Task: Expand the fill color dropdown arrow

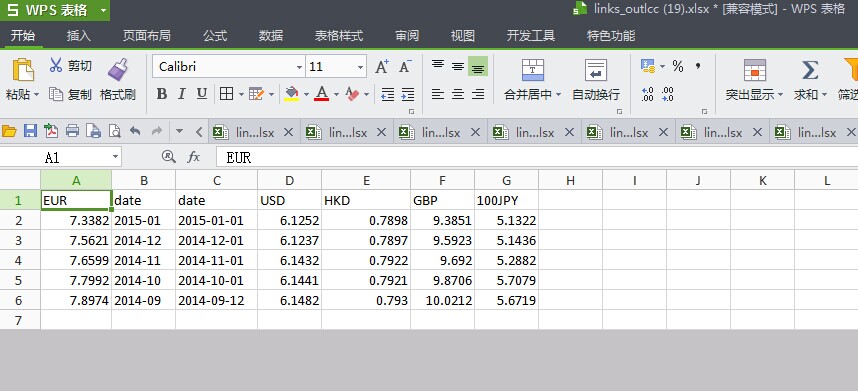Action: click(306, 95)
